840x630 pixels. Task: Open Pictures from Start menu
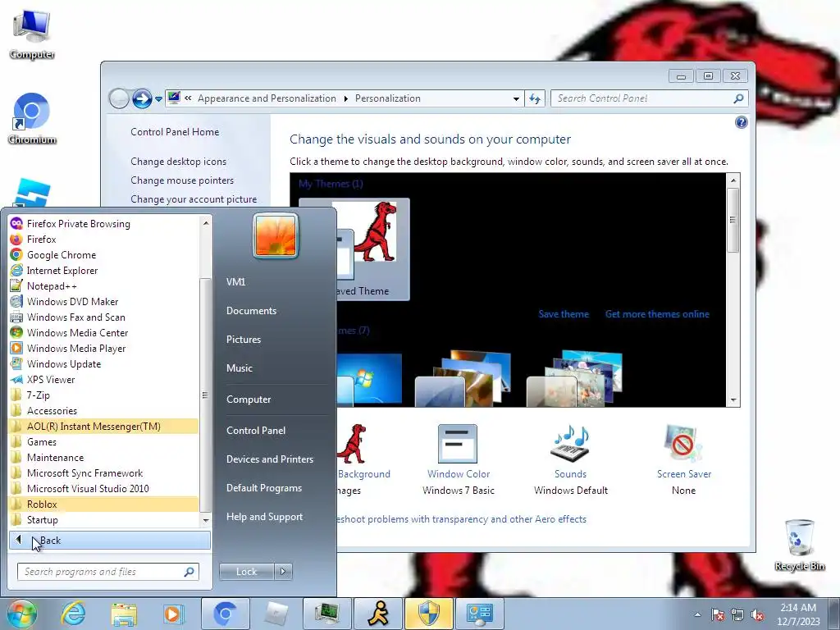tap(243, 339)
